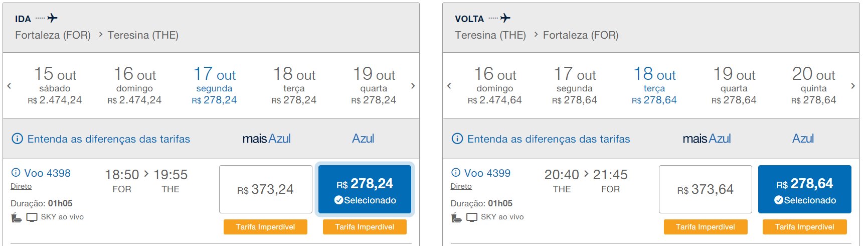Click the airplane icon beside VOLTA
This screenshot has height=246, width=868.
point(505,19)
